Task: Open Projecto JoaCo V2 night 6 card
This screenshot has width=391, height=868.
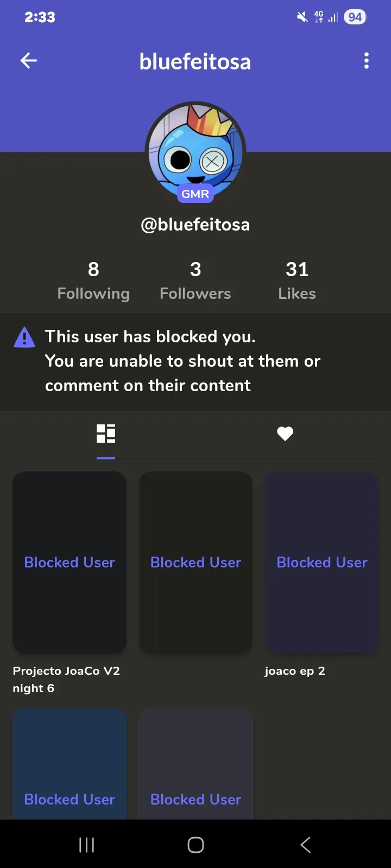Action: [x=70, y=562]
